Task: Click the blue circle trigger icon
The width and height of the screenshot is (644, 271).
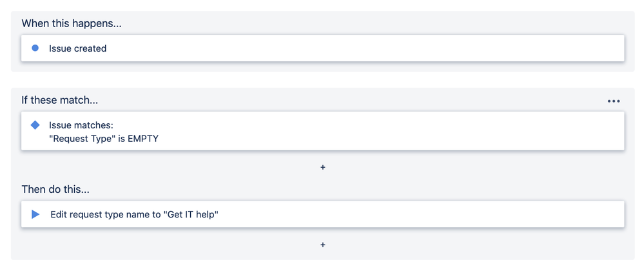Action: [35, 48]
